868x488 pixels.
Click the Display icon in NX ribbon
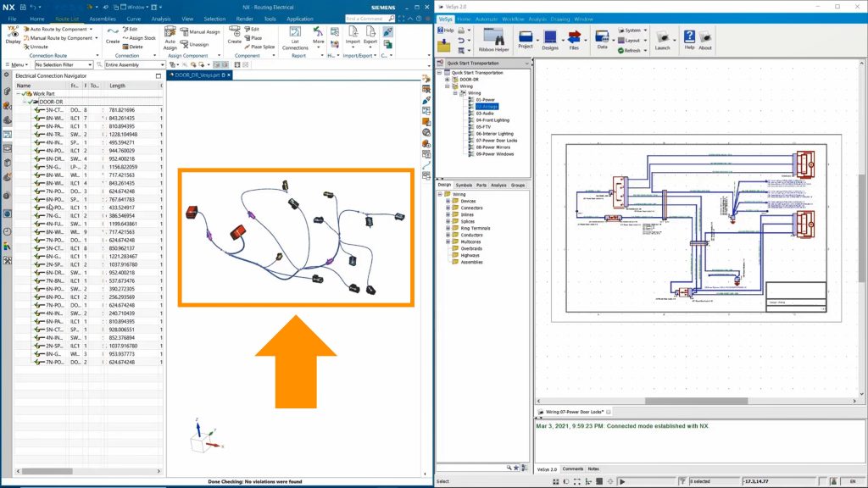click(x=13, y=35)
